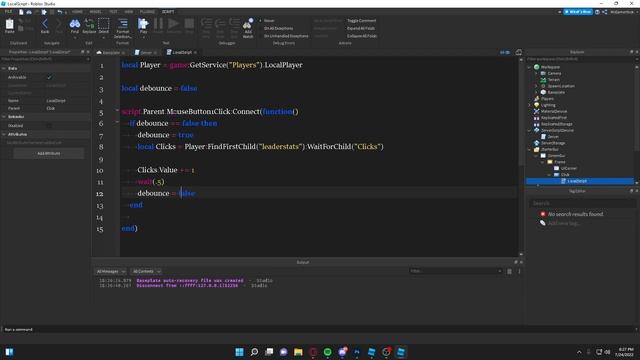Switch to the VIEW ribbon tab

pos(129,12)
